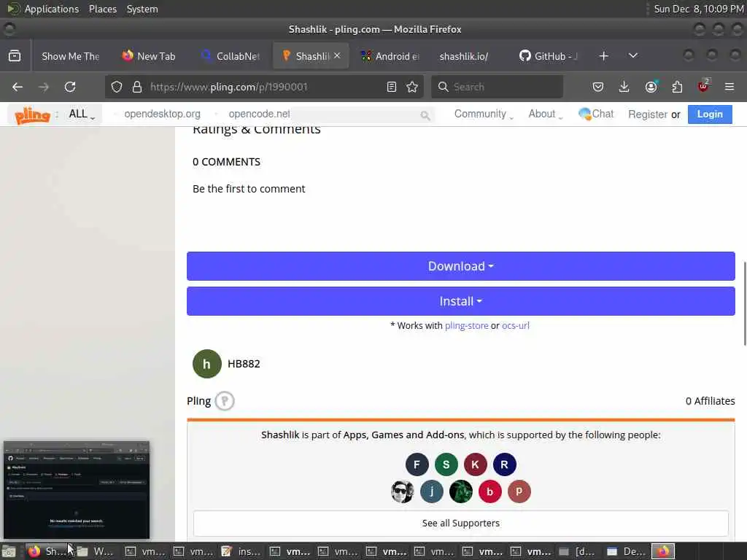Viewport: 747px width, 560px height.
Task: Switch to the New Tab tab
Action: (149, 56)
